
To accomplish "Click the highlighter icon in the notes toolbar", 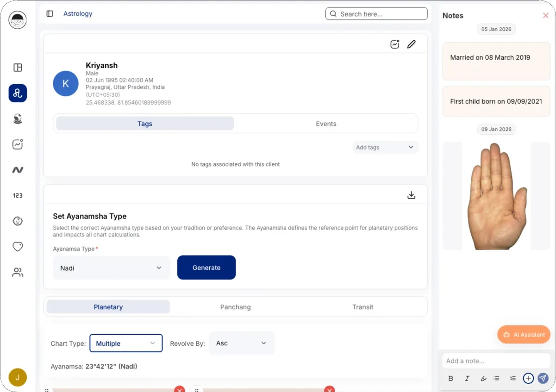I will (x=483, y=378).
